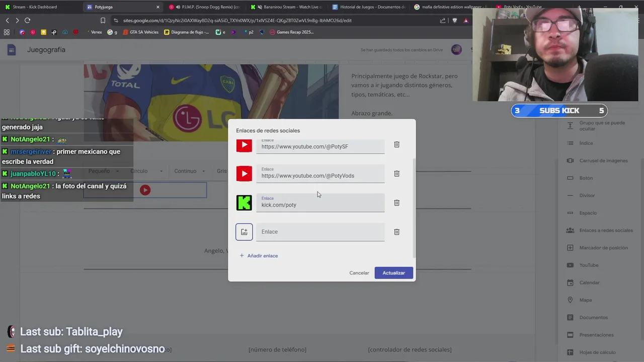Switch to P.I.M.P. Snoop Dogg Remix tab

205,7
